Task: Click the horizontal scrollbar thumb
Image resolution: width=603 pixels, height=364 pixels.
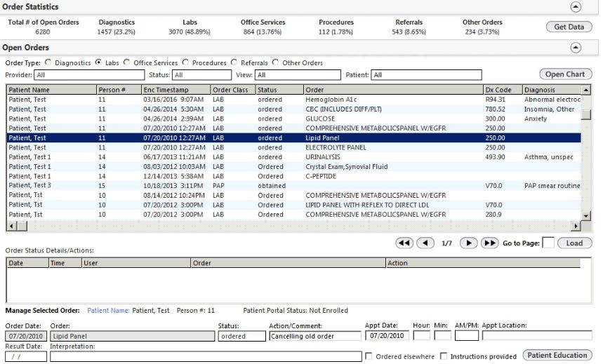Action: (22, 226)
